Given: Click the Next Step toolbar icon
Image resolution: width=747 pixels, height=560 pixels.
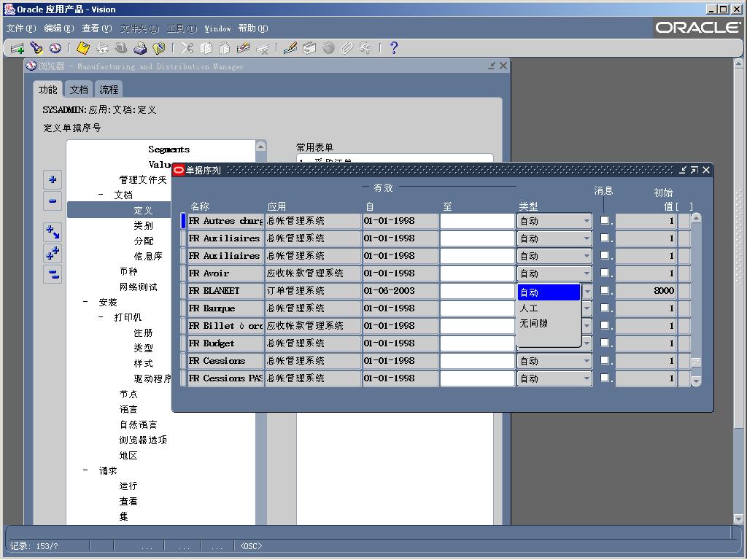Looking at the screenshot, I should (x=102, y=48).
